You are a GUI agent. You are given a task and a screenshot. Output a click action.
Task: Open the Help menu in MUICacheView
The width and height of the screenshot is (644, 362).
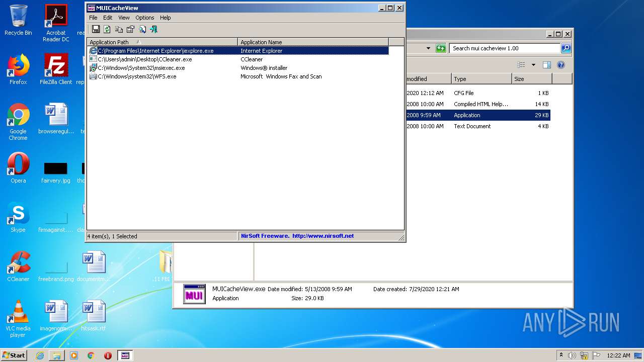click(x=166, y=18)
